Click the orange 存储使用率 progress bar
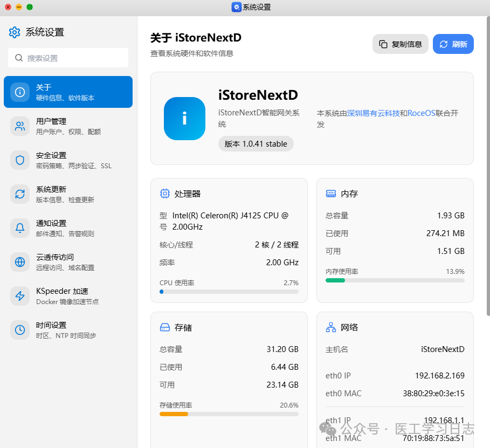The width and height of the screenshot is (490, 448). coord(229,414)
